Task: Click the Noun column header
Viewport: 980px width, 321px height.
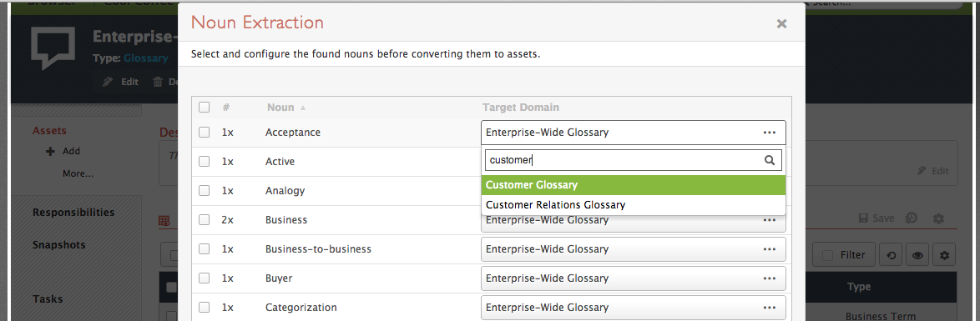Action: (x=280, y=108)
